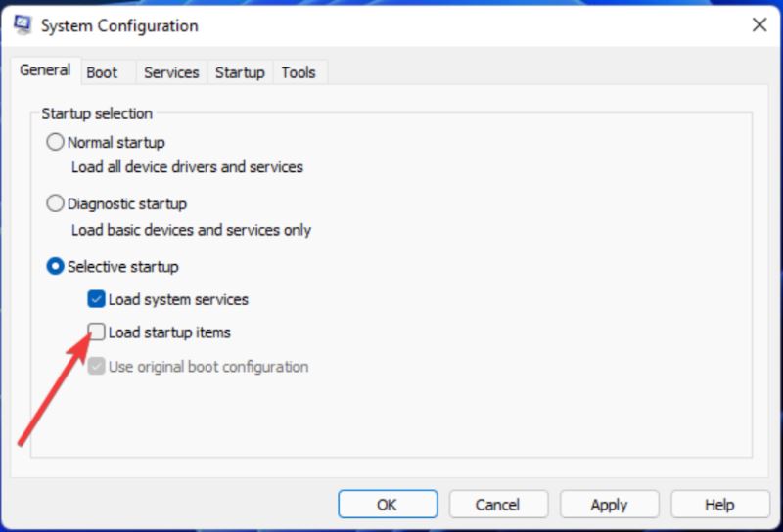Go to the Tools tab
The height and width of the screenshot is (532, 783).
299,73
